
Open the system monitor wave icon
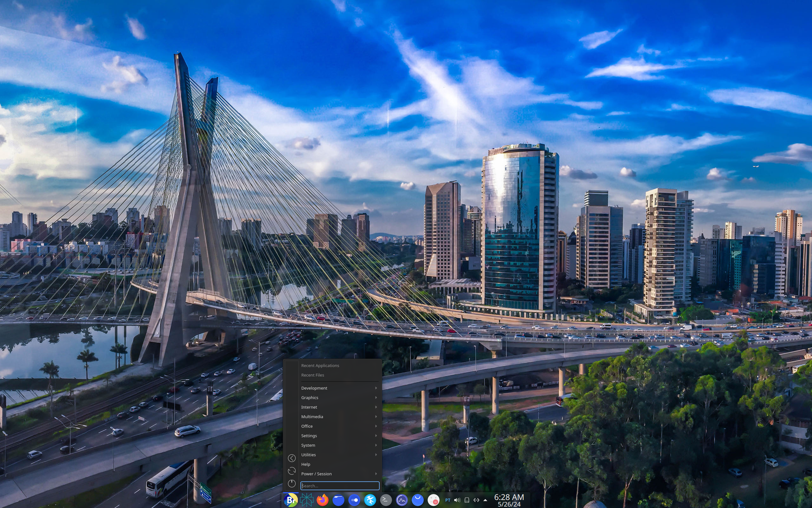tap(402, 500)
